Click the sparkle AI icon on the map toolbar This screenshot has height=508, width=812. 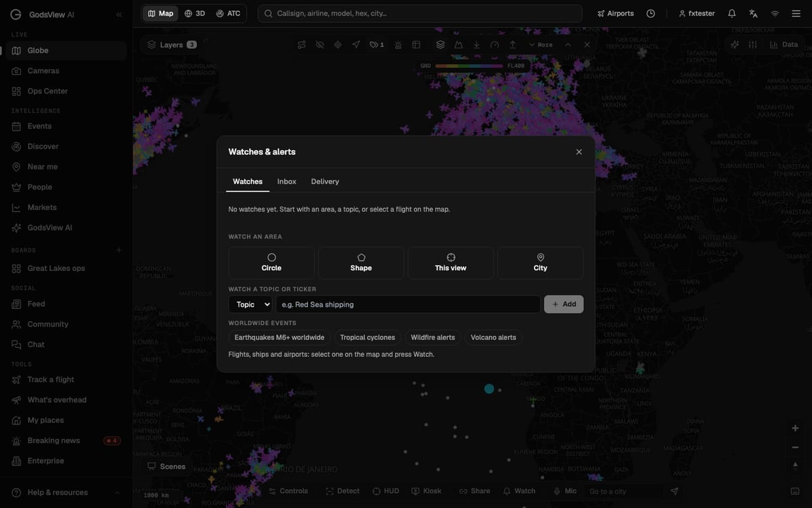pyautogui.click(x=735, y=45)
